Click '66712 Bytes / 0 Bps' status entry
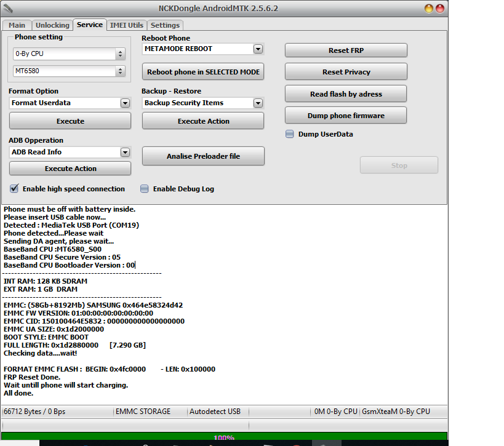This screenshot has height=446, width=504. coord(34,412)
